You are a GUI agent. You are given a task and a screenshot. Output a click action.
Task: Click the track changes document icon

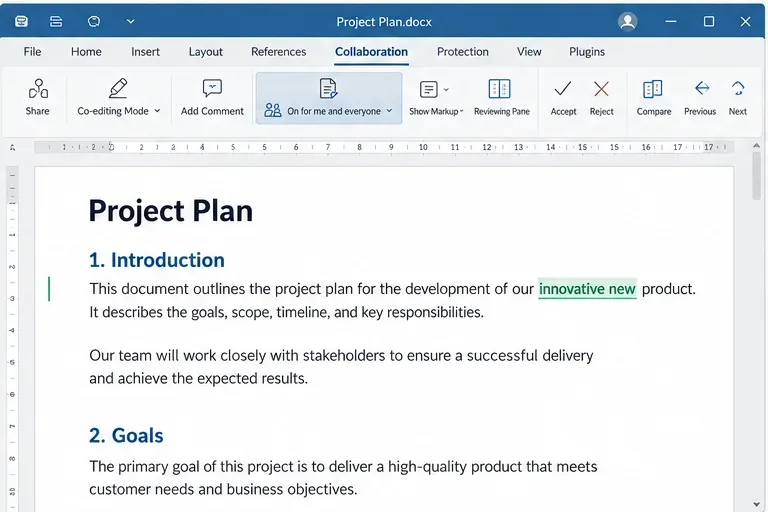(328, 88)
